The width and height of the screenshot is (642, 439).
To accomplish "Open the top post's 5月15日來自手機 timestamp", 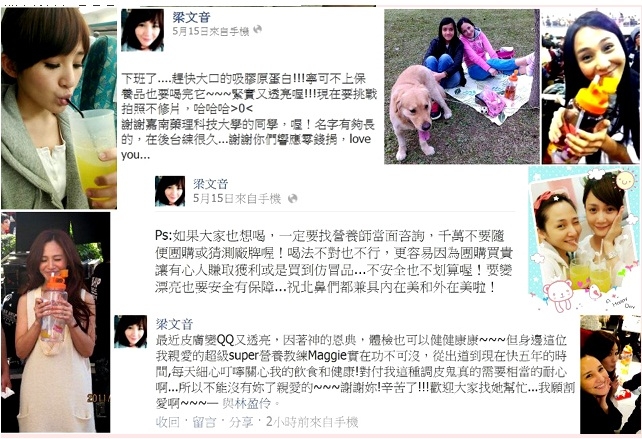I will point(211,31).
